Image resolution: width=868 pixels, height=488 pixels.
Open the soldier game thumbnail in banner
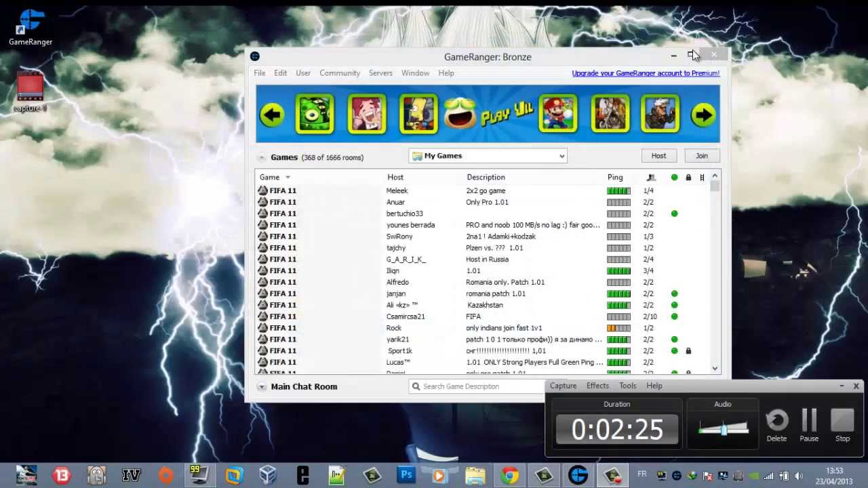pyautogui.click(x=660, y=114)
